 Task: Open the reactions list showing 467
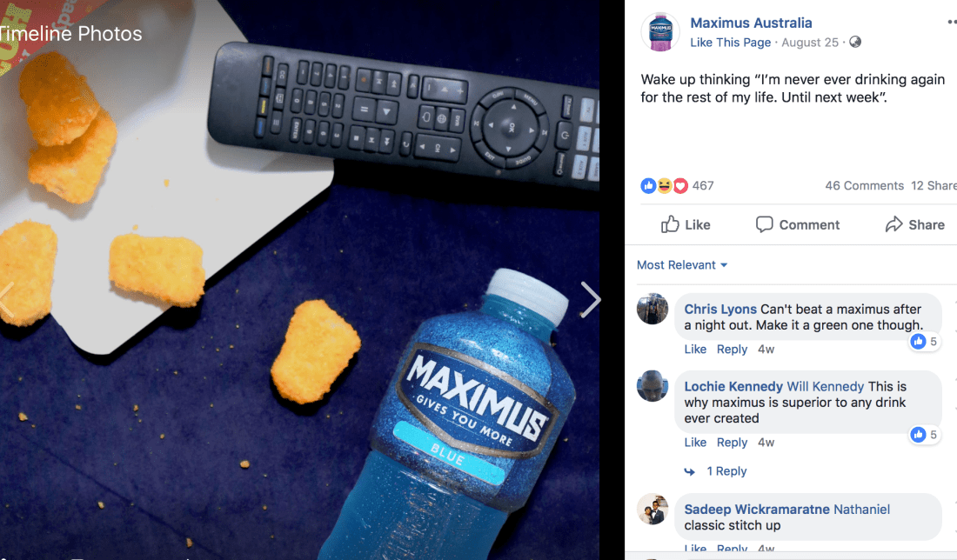coord(677,185)
